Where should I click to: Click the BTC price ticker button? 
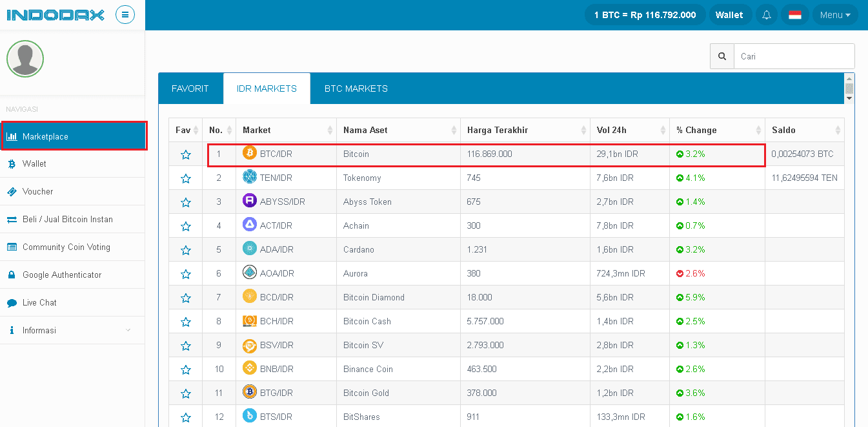click(645, 15)
